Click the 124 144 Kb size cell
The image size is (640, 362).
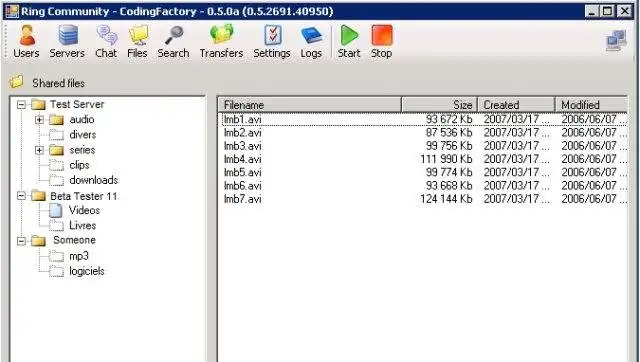tap(446, 199)
